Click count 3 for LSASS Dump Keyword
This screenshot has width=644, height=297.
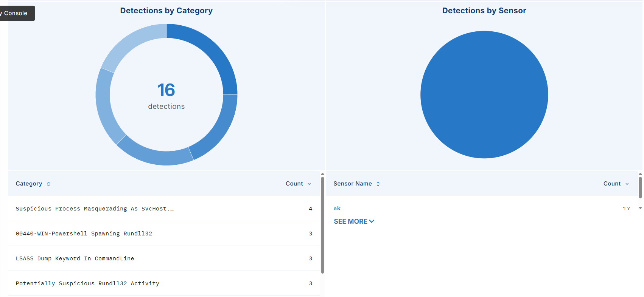[311, 258]
